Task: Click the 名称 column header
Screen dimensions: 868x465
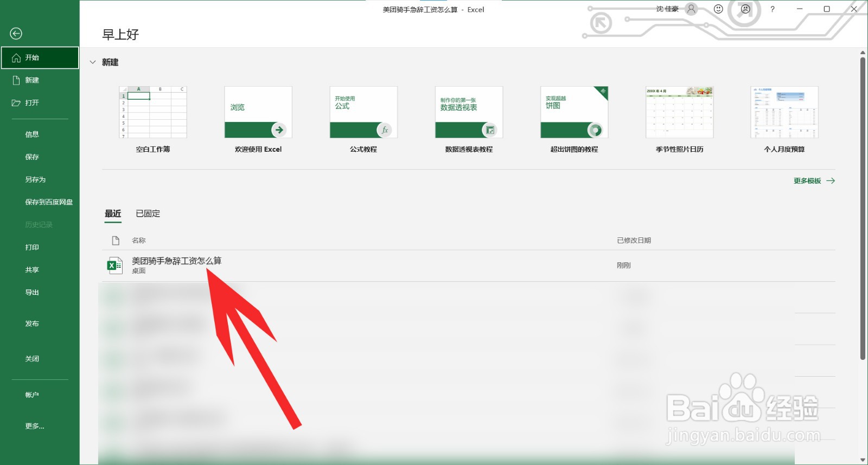Action: click(x=139, y=241)
